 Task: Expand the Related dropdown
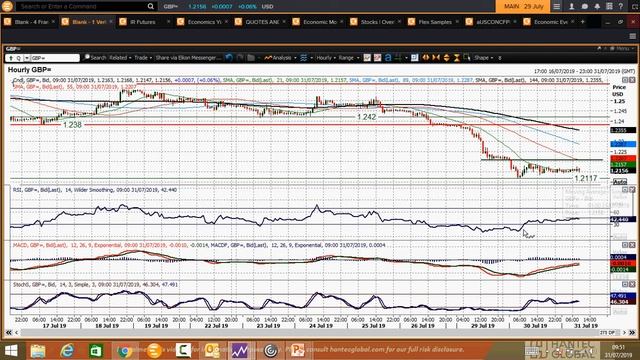tap(120, 58)
